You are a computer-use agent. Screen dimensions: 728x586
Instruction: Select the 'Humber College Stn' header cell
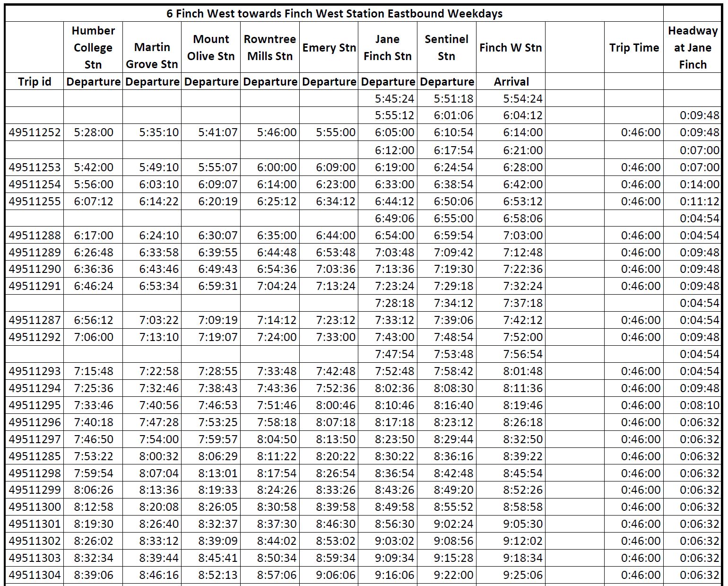[93, 47]
